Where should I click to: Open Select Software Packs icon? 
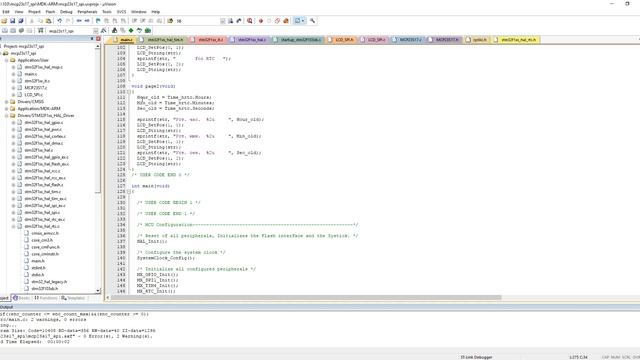point(139,31)
